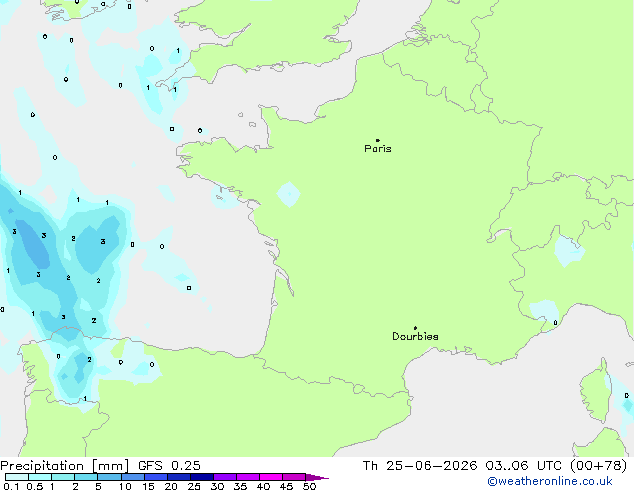634x490 pixels.
Task: Click the 20–25 mm legend color box
Action: [x=179, y=477]
